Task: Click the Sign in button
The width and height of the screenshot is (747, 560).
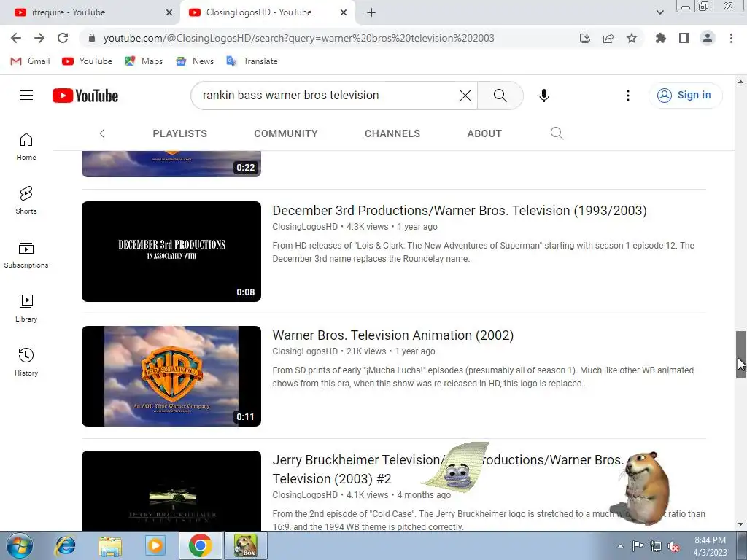Action: coord(685,96)
